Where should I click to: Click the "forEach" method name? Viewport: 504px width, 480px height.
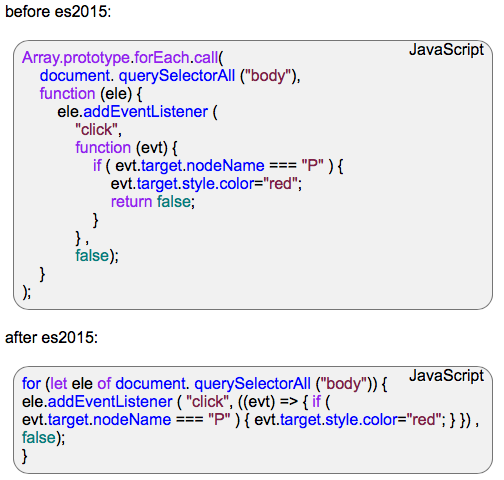(162, 58)
